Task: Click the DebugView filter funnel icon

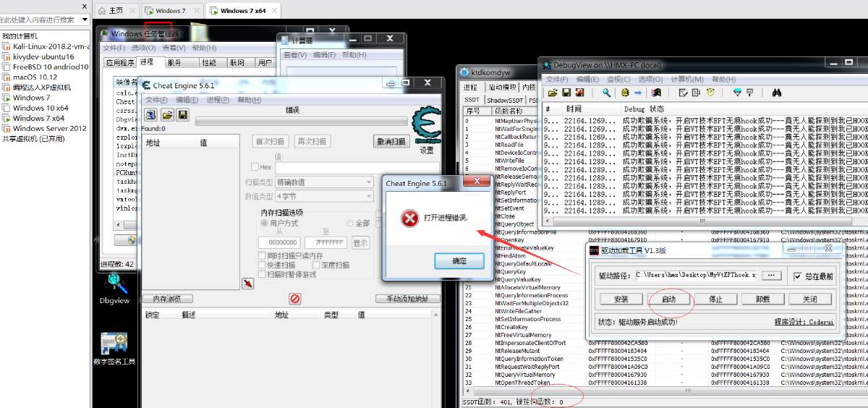Action: click(x=737, y=93)
